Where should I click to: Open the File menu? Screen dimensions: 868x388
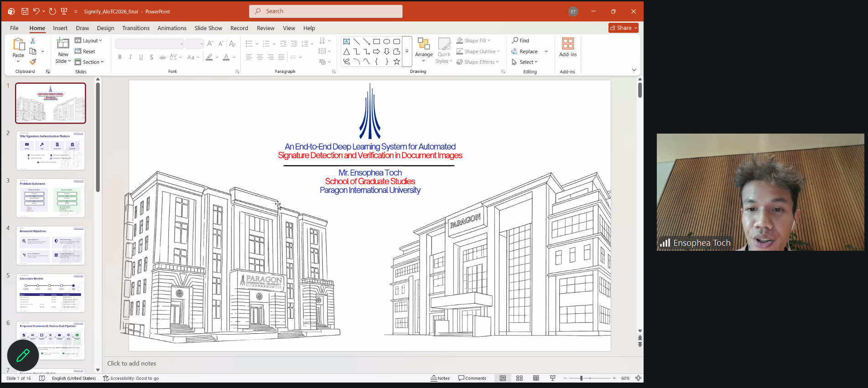[x=14, y=28]
